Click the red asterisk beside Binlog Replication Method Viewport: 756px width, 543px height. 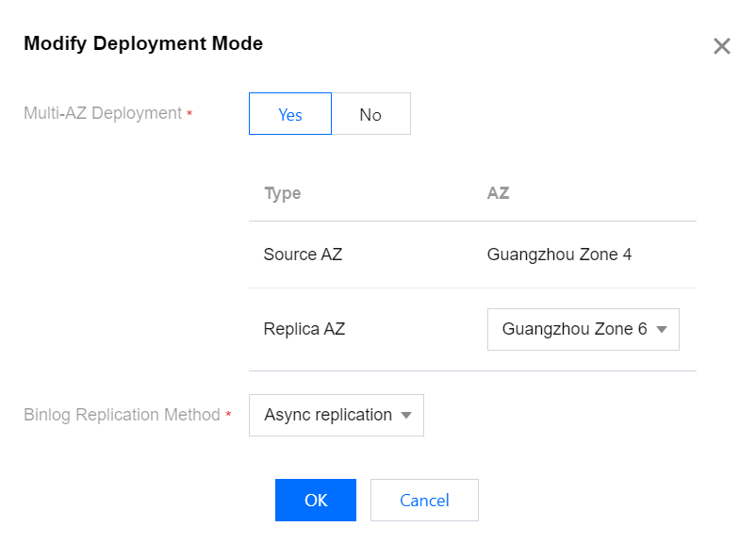(x=228, y=416)
